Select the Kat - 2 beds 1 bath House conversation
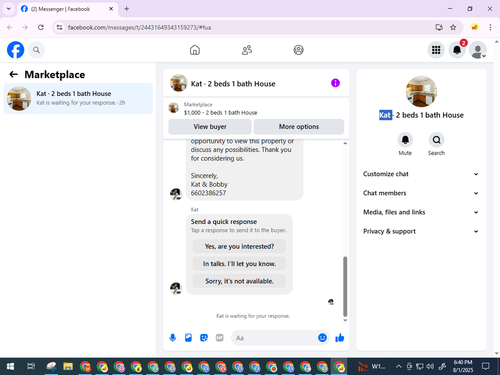Viewport: 500px width, 375px height. tap(78, 98)
